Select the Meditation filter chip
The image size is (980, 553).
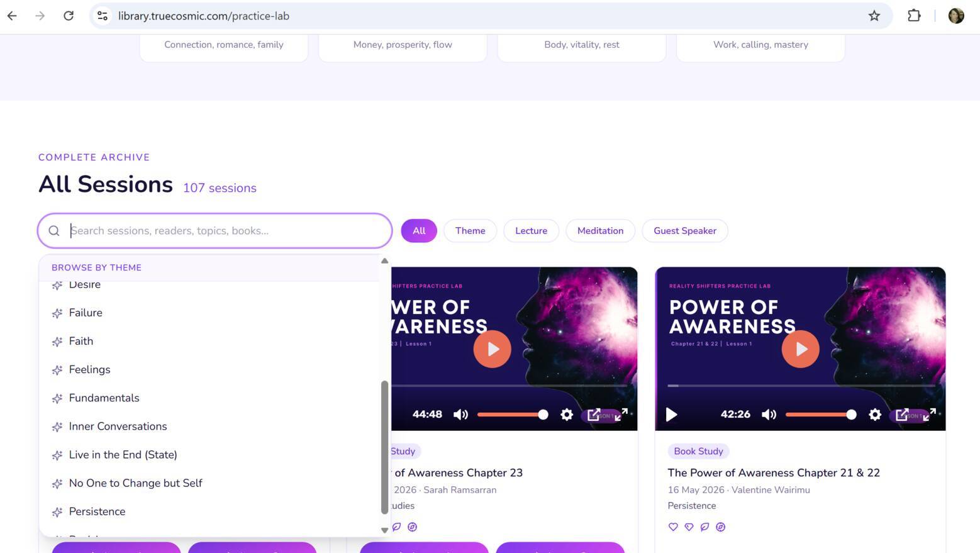601,231
